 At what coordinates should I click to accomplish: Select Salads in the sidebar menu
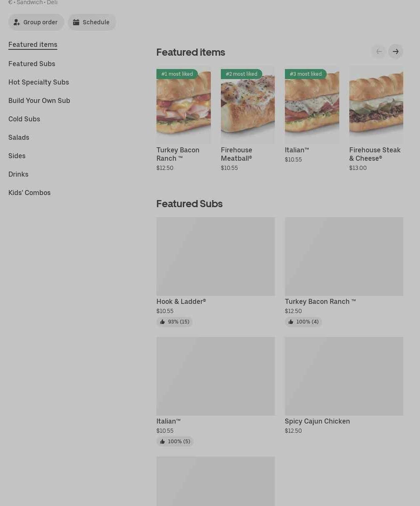pyautogui.click(x=19, y=137)
